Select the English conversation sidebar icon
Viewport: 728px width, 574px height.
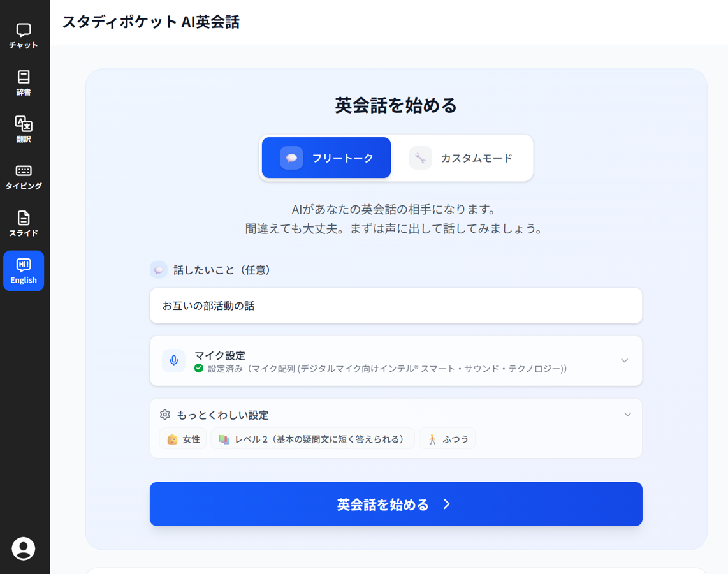pyautogui.click(x=24, y=271)
